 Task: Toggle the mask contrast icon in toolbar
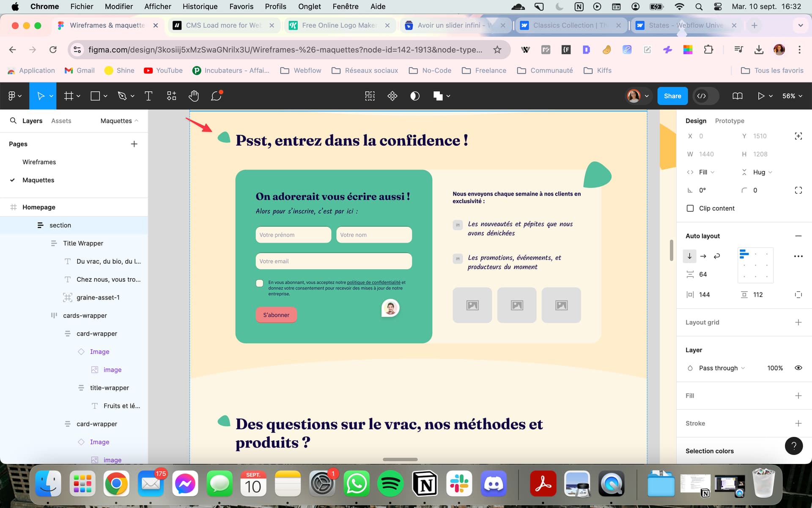click(415, 96)
